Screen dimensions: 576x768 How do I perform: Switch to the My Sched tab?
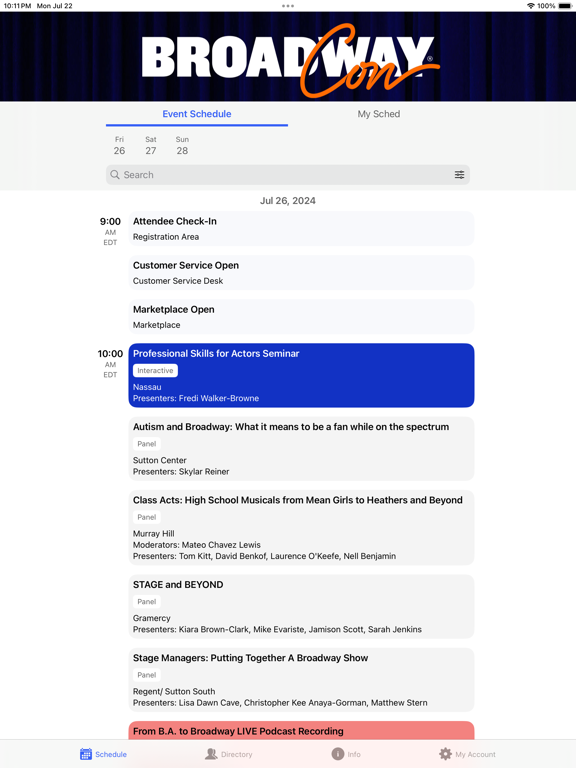pos(379,114)
